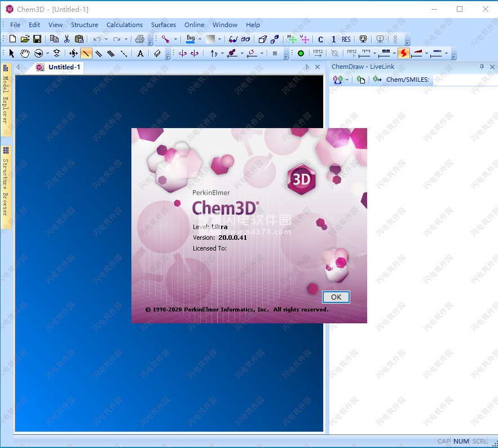Click the LiveLink name-to-structure icon
This screenshot has height=448, width=498.
tap(377, 80)
